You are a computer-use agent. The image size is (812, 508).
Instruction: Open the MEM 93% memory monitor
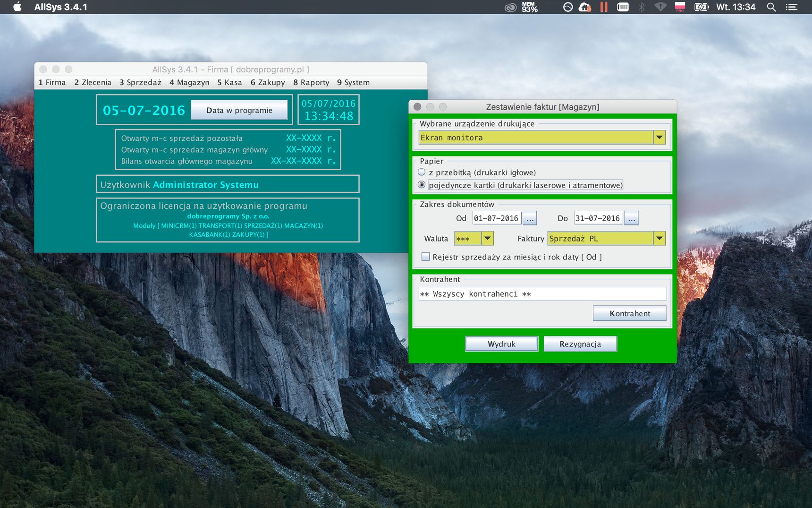[x=529, y=7]
